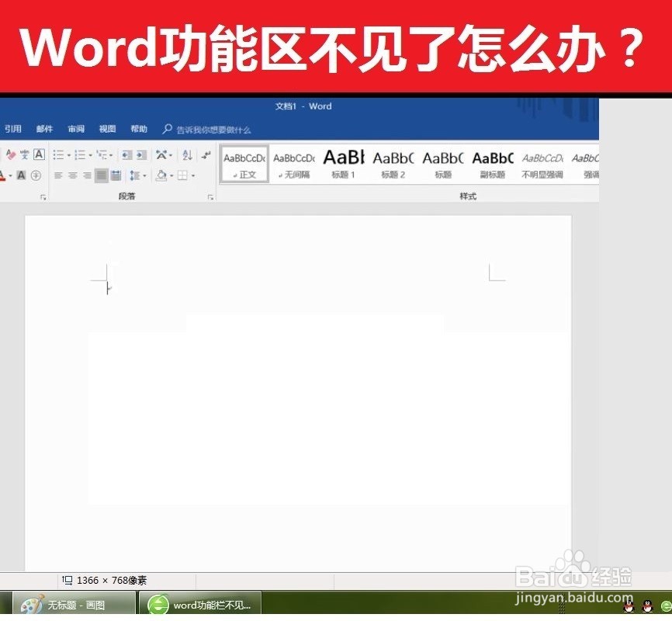Apply the 标题 2 heading style
This screenshot has width=672, height=621.
393,165
